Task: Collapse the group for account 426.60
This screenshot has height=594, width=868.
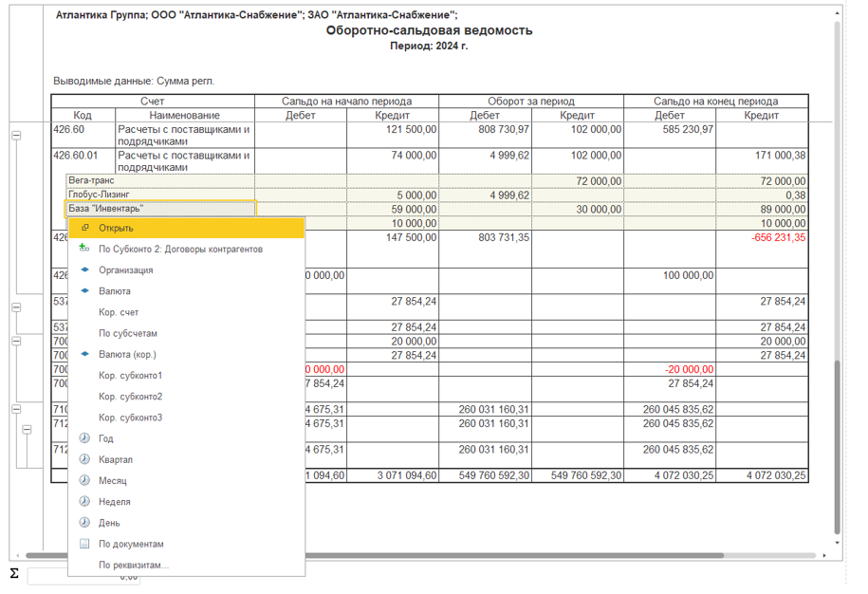Action: pyautogui.click(x=17, y=135)
